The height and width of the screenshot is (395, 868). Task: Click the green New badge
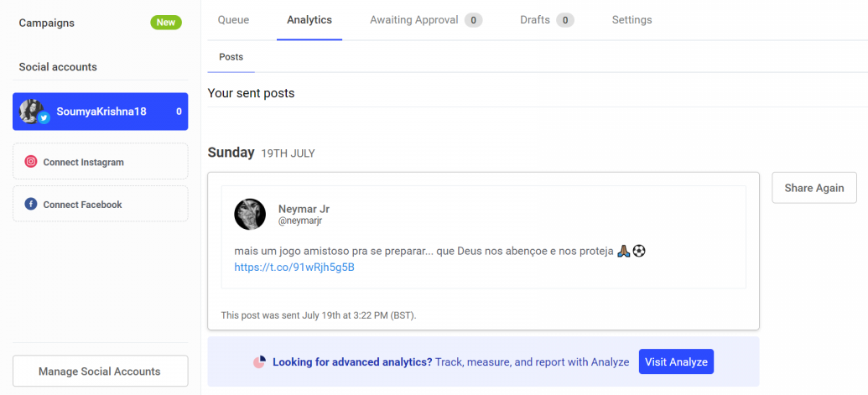click(x=166, y=23)
